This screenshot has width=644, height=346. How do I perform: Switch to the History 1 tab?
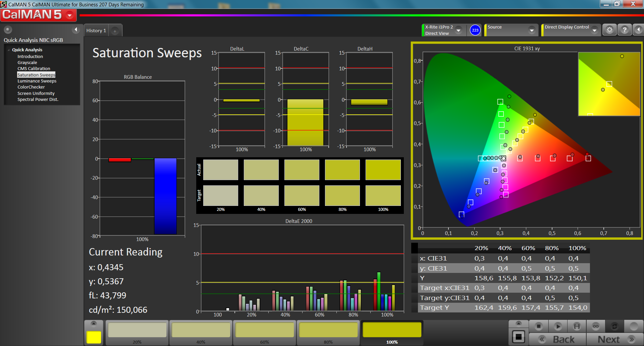[x=96, y=31]
